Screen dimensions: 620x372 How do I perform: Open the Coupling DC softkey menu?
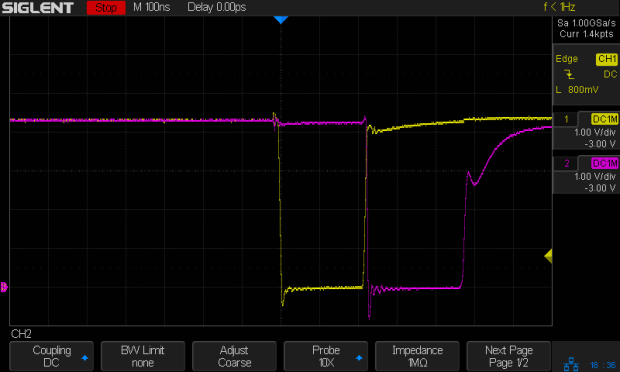point(51,356)
